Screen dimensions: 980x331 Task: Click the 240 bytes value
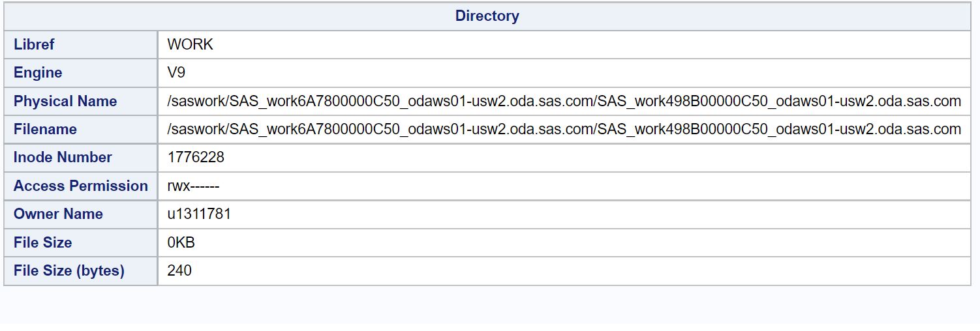pos(179,270)
